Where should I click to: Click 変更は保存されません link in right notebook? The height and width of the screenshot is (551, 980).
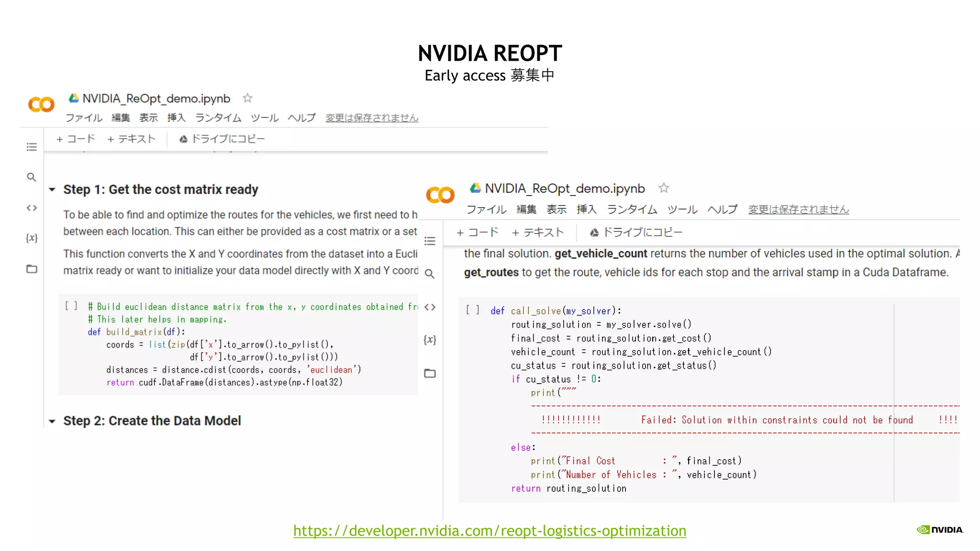tap(799, 209)
